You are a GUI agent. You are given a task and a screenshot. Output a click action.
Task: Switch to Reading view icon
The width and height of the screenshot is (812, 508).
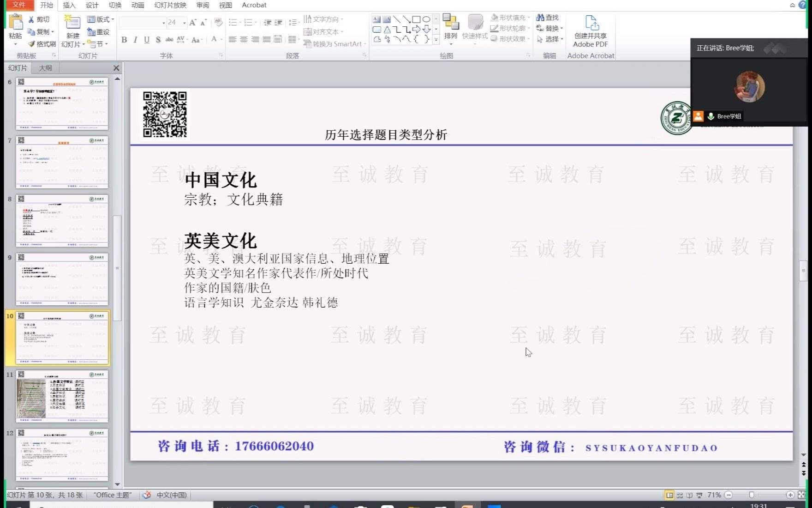tap(689, 495)
